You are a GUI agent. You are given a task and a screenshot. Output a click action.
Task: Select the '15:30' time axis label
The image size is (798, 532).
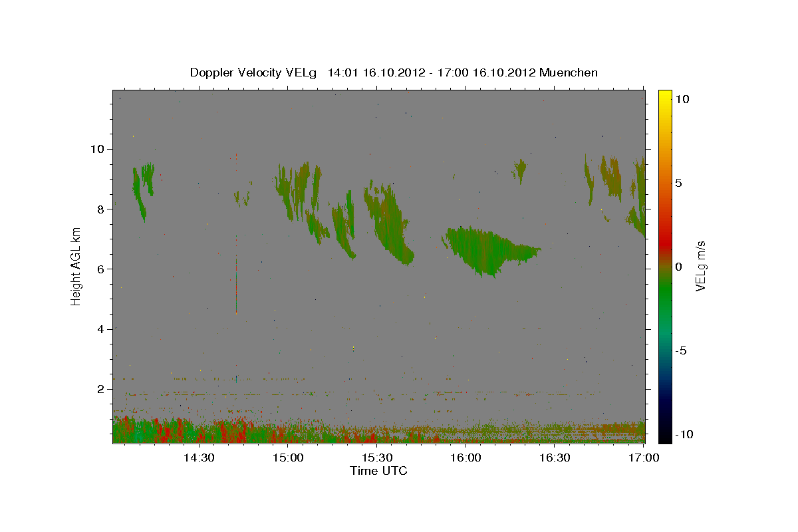(x=377, y=458)
